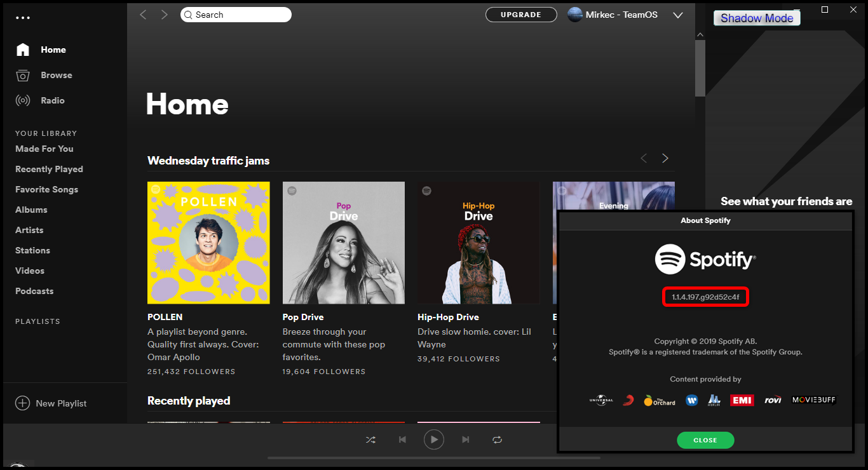Click into the Search field
Image resolution: width=868 pixels, height=470 pixels.
[x=236, y=15]
